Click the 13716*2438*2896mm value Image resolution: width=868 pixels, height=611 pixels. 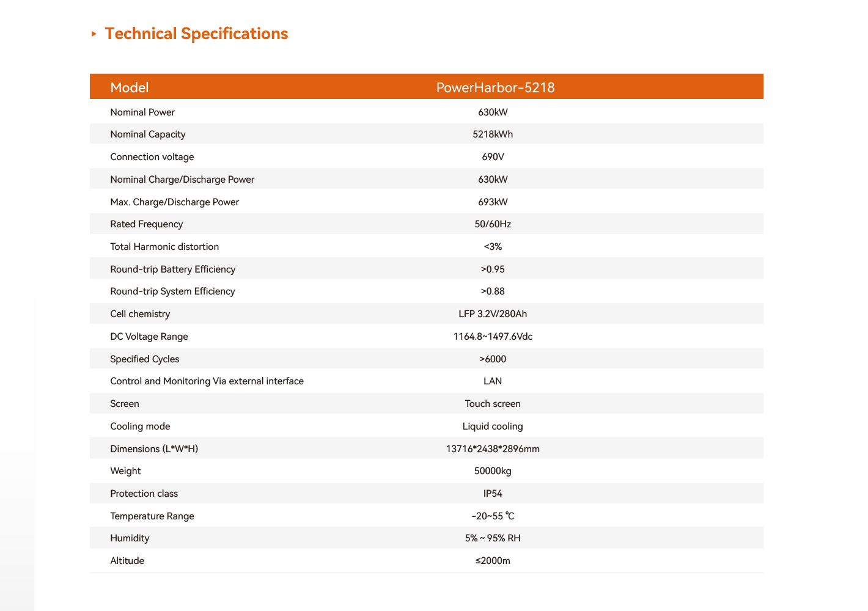point(493,449)
